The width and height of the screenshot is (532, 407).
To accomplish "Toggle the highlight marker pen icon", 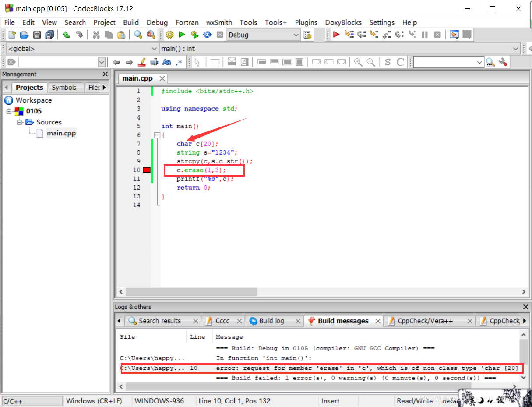I will pos(141,62).
